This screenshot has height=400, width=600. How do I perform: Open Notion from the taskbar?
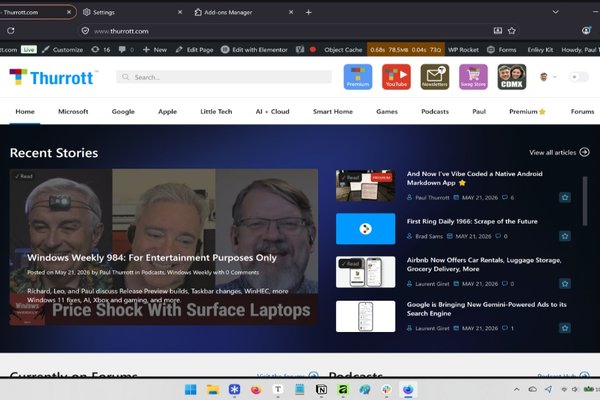(x=321, y=390)
